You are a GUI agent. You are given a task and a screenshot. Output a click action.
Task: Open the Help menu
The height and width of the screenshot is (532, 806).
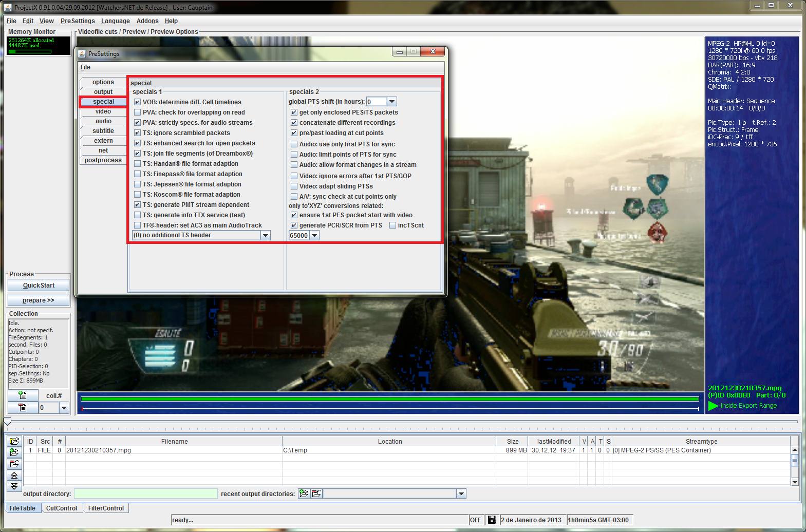(x=171, y=21)
